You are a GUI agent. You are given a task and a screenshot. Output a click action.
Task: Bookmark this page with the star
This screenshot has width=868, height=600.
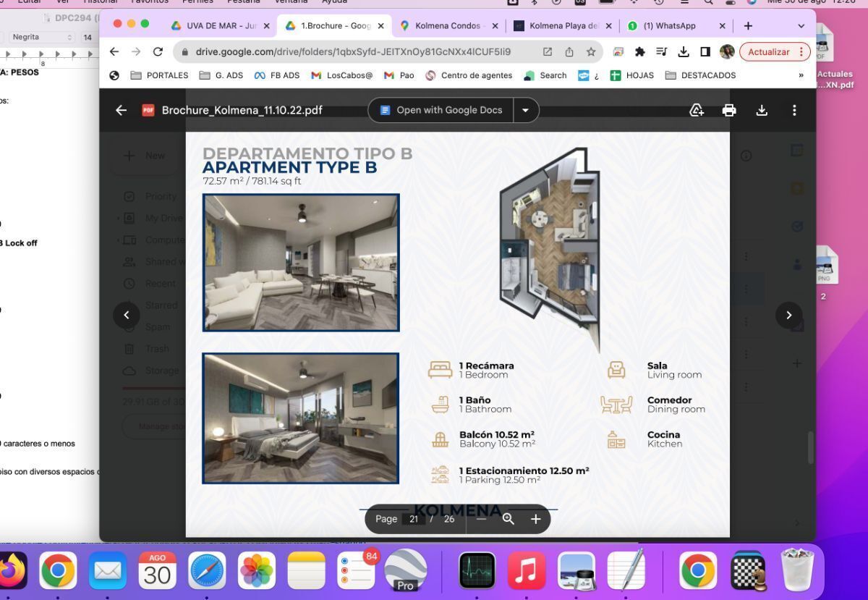coord(591,51)
